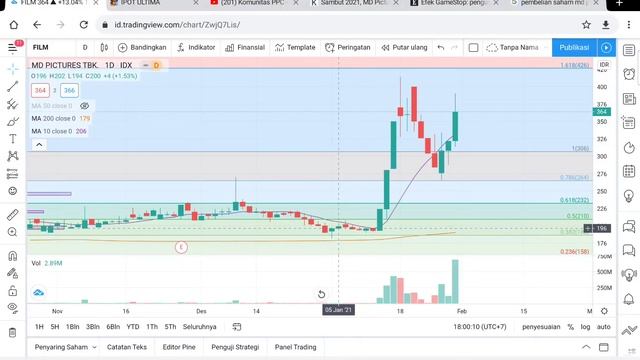
Task: Click the sell price 364 button
Action: pos(40,91)
